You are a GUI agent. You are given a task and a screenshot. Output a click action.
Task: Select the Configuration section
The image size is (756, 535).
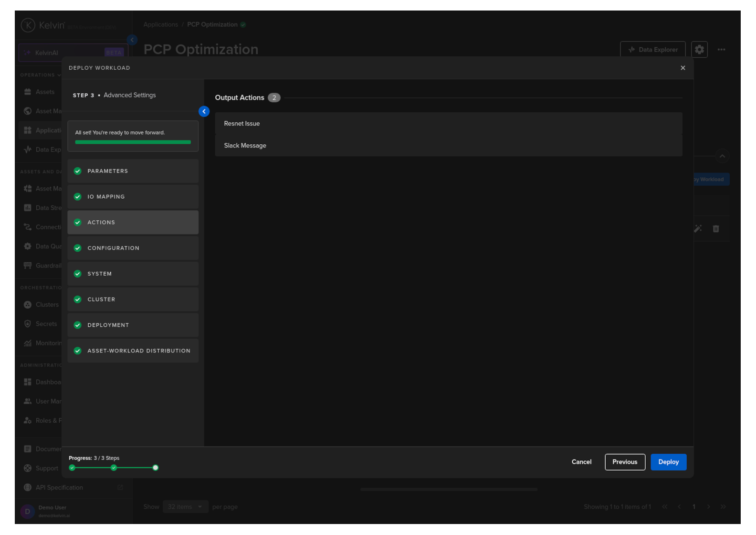[133, 248]
